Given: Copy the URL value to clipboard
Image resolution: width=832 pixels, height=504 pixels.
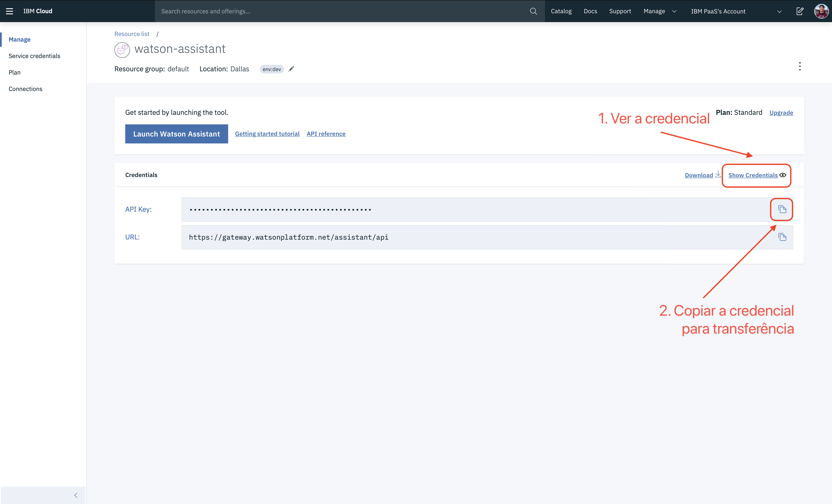Looking at the screenshot, I should (x=782, y=237).
